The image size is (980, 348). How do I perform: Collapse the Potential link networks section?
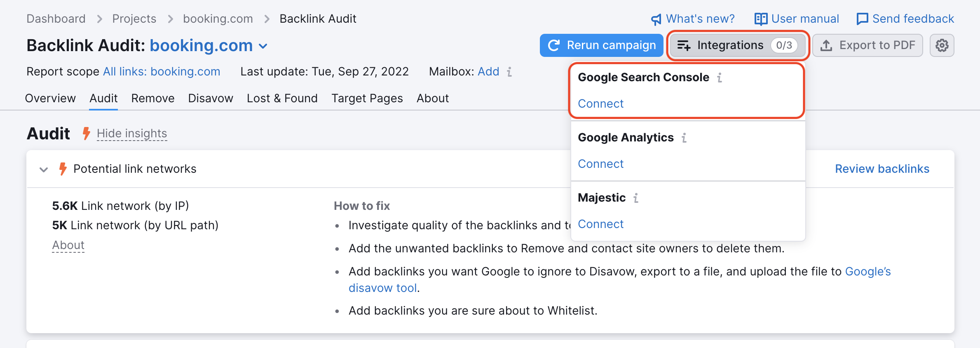click(44, 169)
